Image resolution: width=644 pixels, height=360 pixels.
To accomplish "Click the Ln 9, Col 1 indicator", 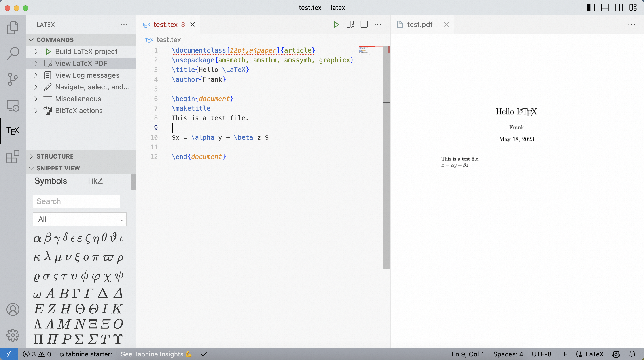I will [x=468, y=354].
